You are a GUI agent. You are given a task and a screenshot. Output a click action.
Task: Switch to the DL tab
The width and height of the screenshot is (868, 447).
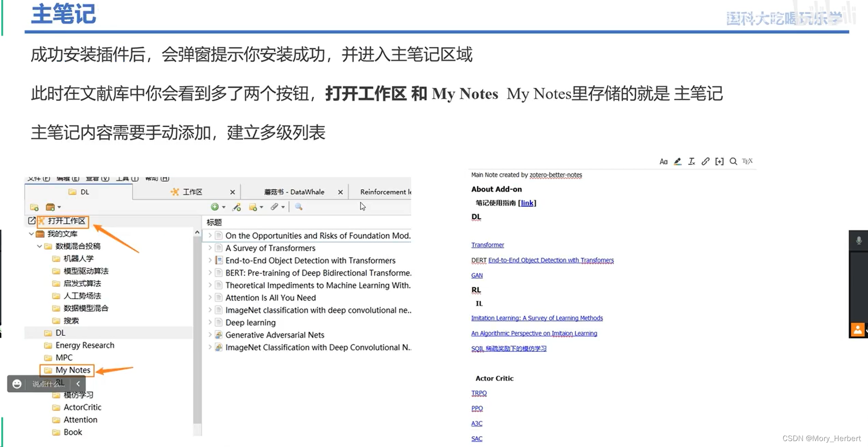point(79,192)
